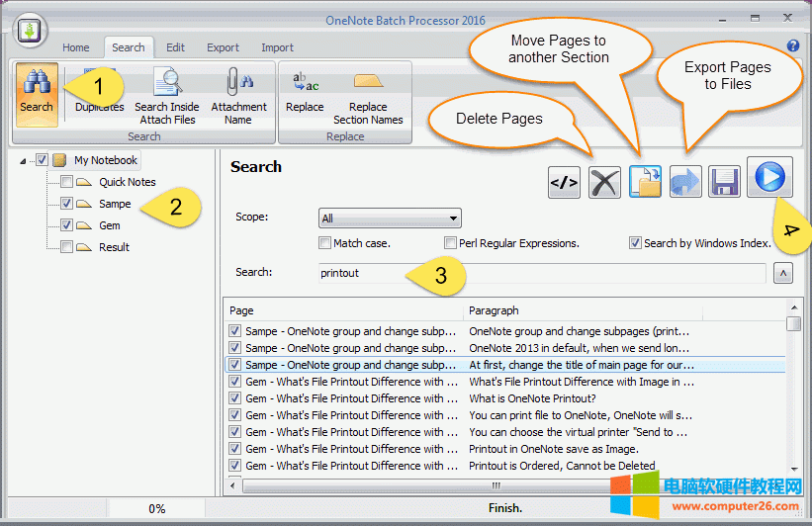Click the Page column header
This screenshot has width=812, height=526.
point(344,310)
